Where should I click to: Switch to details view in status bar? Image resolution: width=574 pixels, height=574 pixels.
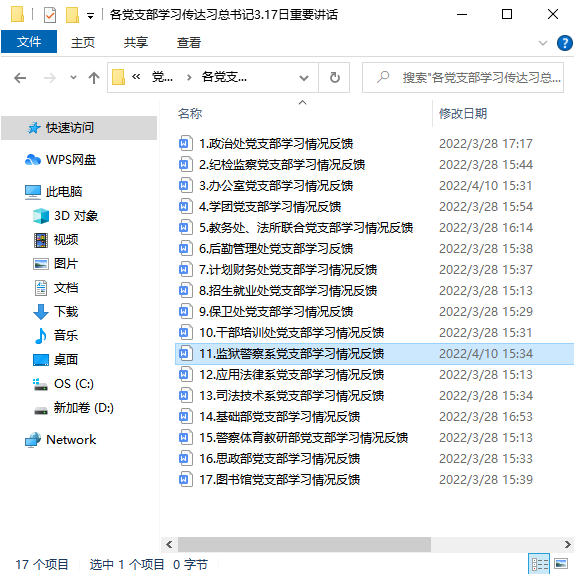pyautogui.click(x=540, y=564)
